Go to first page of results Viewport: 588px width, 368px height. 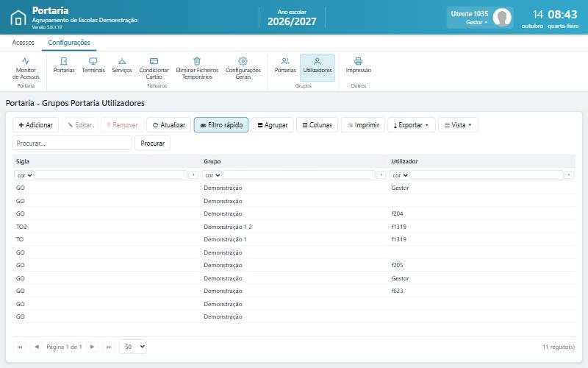tap(20, 347)
